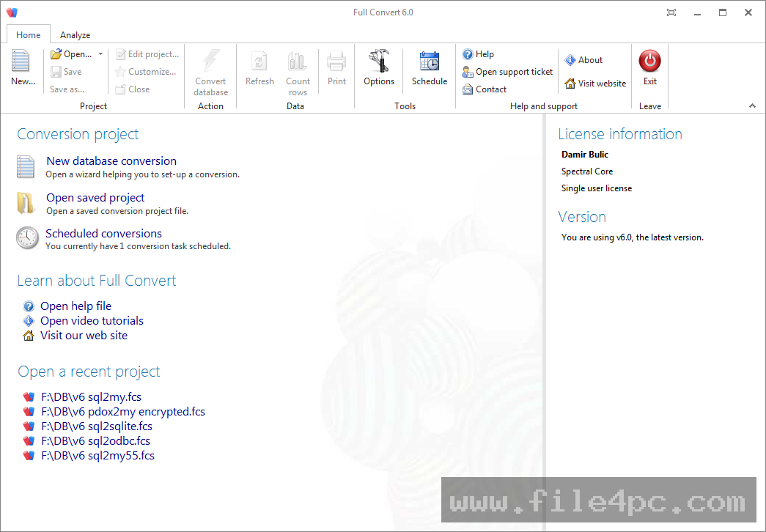
Task: Click Scheduled conversions link
Action: [x=103, y=234]
